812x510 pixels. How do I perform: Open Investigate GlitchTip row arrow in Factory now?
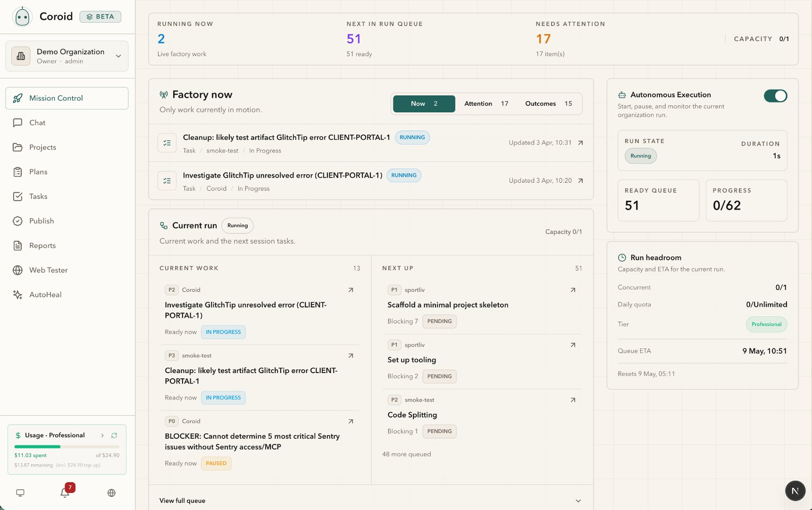pyautogui.click(x=580, y=180)
